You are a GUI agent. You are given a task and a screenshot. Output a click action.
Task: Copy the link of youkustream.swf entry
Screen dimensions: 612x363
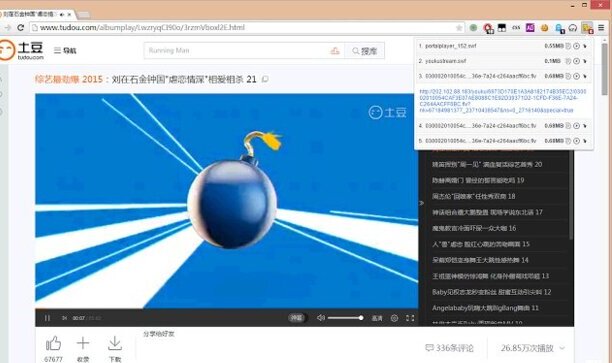click(569, 61)
